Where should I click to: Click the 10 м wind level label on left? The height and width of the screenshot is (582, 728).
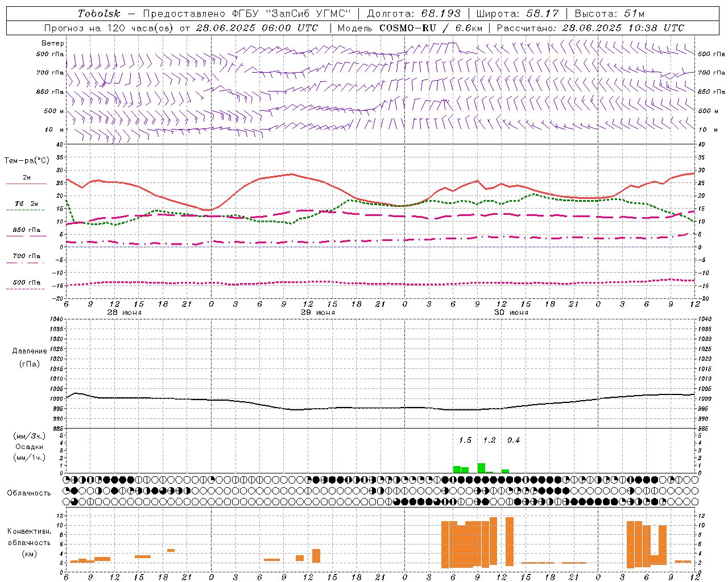[54, 130]
